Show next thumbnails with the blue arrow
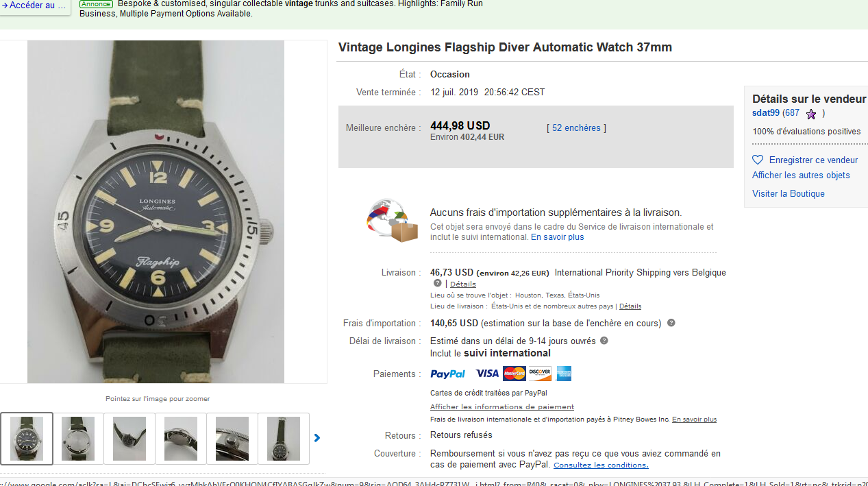 pyautogui.click(x=317, y=438)
